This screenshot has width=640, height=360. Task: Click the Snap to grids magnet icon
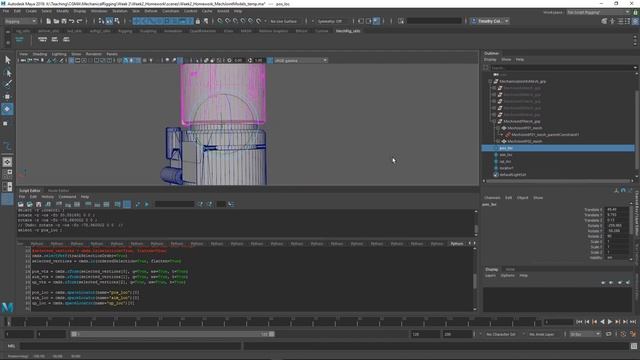(x=220, y=21)
